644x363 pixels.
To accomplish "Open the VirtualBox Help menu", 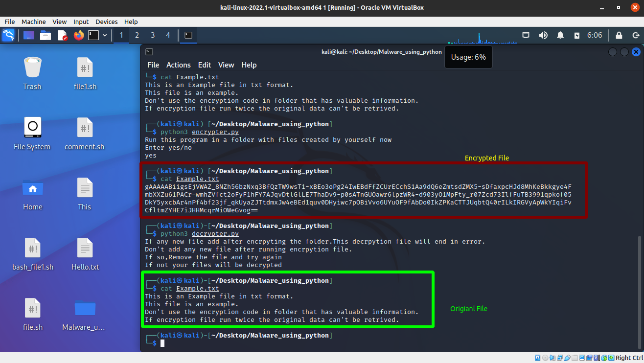I will pyautogui.click(x=131, y=22).
